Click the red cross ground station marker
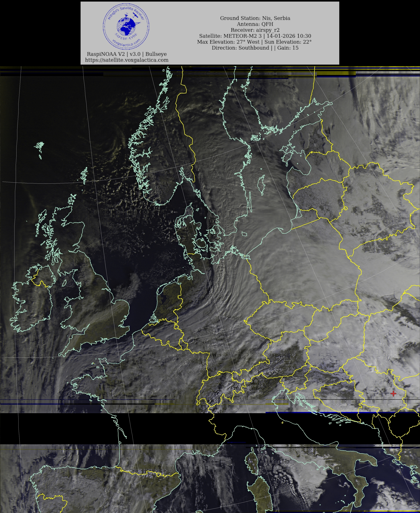 [393, 394]
